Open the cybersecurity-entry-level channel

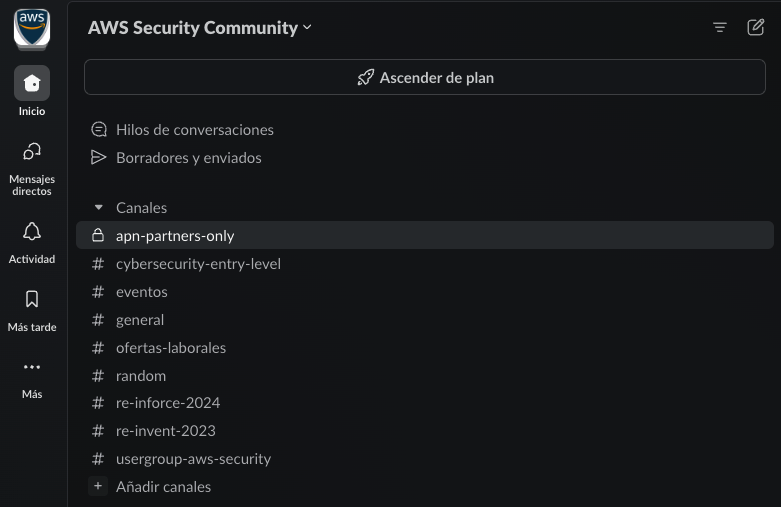pyautogui.click(x=198, y=264)
